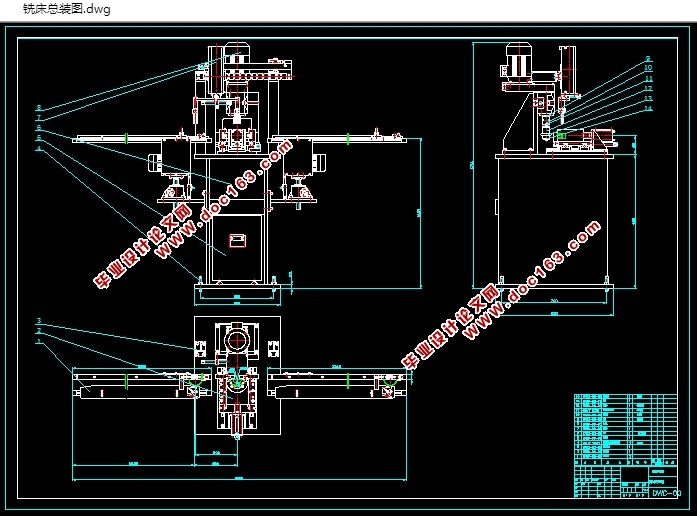Select callout number 9 on side view
The height and width of the screenshot is (516, 697).
click(x=648, y=59)
